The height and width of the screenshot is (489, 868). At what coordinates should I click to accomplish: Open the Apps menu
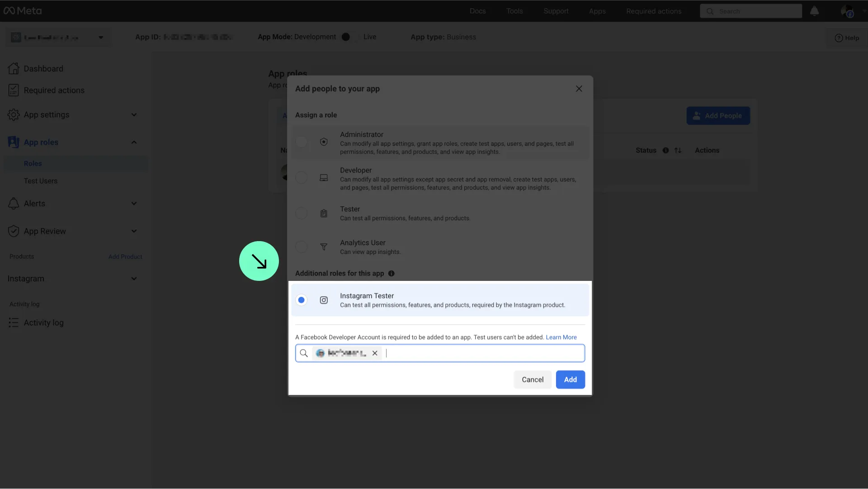[597, 11]
